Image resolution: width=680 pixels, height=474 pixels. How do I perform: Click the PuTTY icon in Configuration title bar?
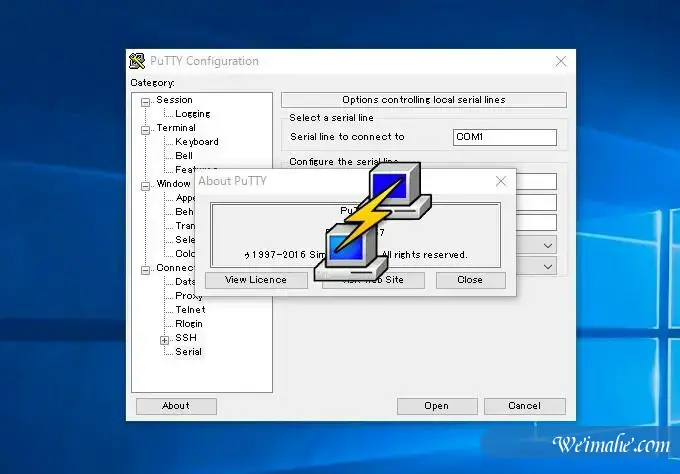click(x=137, y=61)
